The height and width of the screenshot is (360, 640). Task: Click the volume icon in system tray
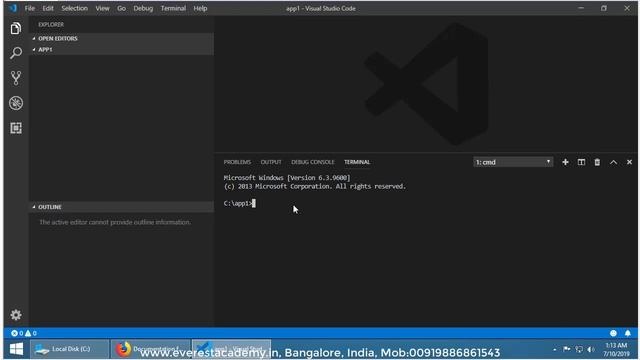591,349
